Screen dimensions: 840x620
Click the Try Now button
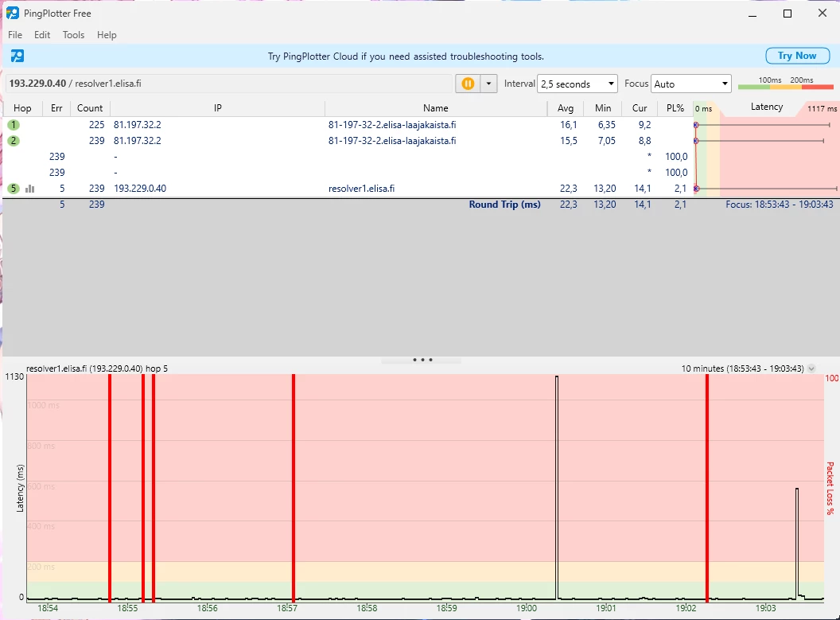[797, 56]
